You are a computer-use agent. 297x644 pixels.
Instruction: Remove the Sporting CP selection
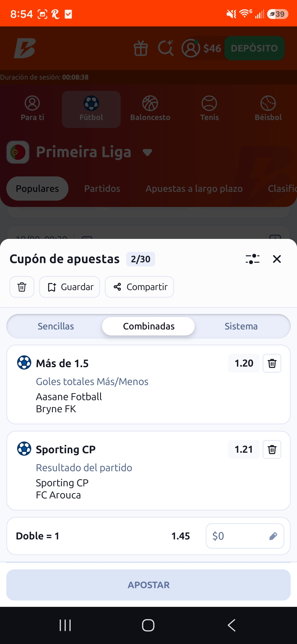[272, 449]
